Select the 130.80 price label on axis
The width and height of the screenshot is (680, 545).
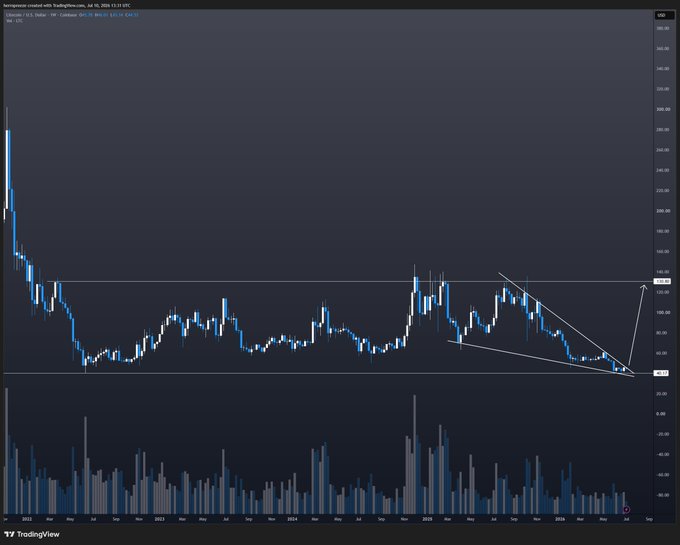coord(663,281)
